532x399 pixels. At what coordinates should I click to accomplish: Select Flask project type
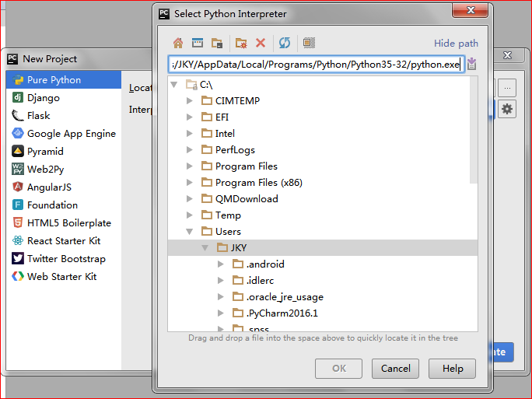click(38, 116)
